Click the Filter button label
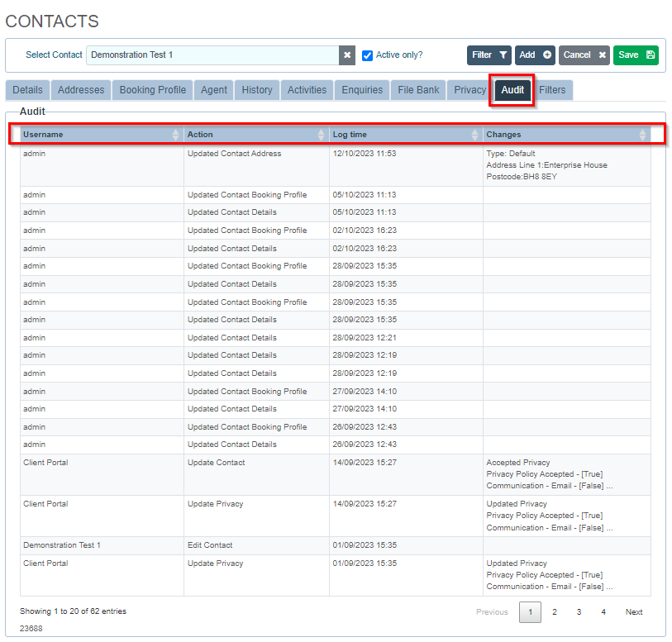Screen dimensions: 672x642 (x=482, y=55)
